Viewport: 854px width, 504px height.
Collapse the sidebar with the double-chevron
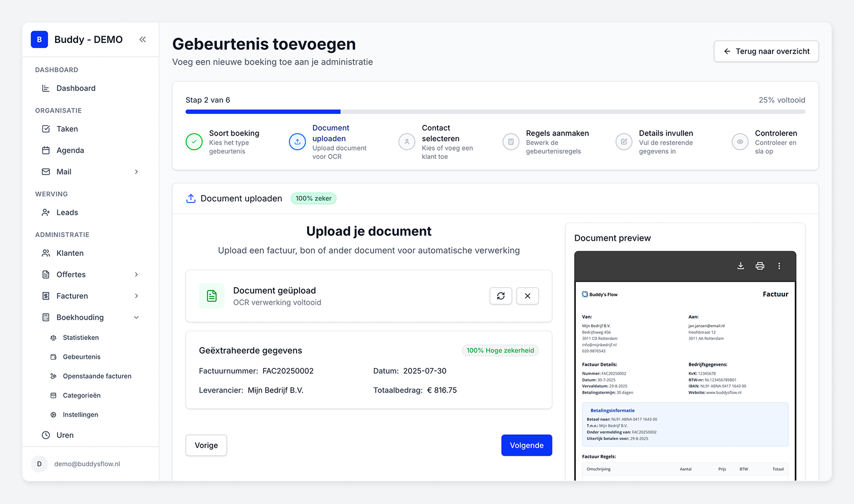[143, 40]
